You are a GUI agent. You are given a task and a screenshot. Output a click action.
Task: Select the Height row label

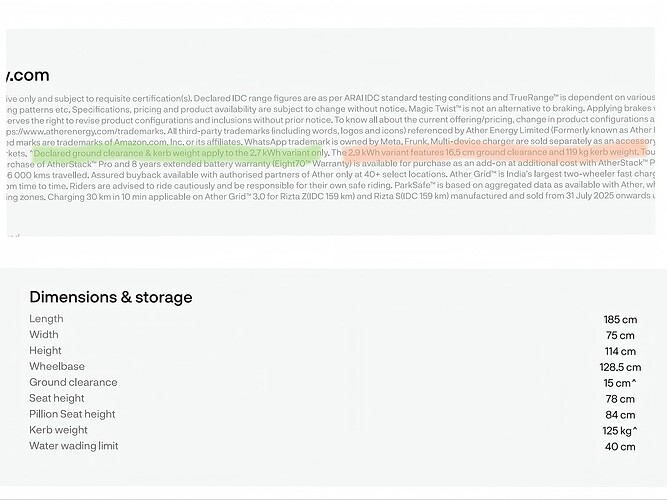[x=46, y=351]
